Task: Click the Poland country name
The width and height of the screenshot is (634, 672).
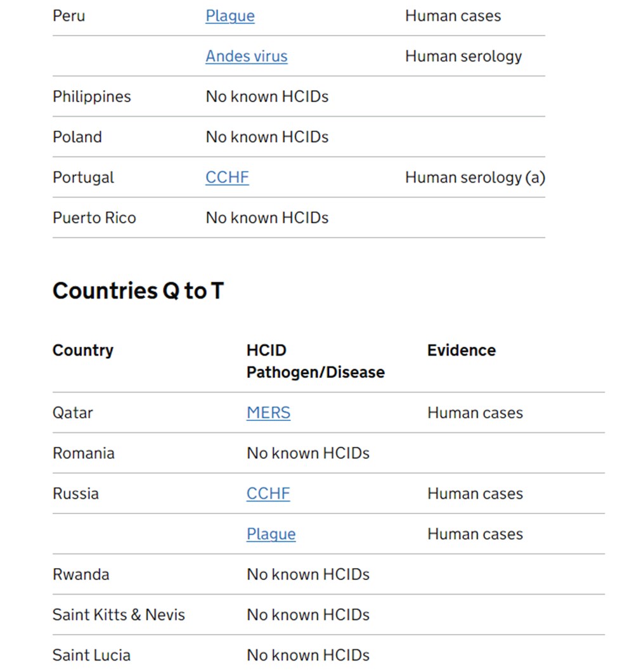Action: 77,137
